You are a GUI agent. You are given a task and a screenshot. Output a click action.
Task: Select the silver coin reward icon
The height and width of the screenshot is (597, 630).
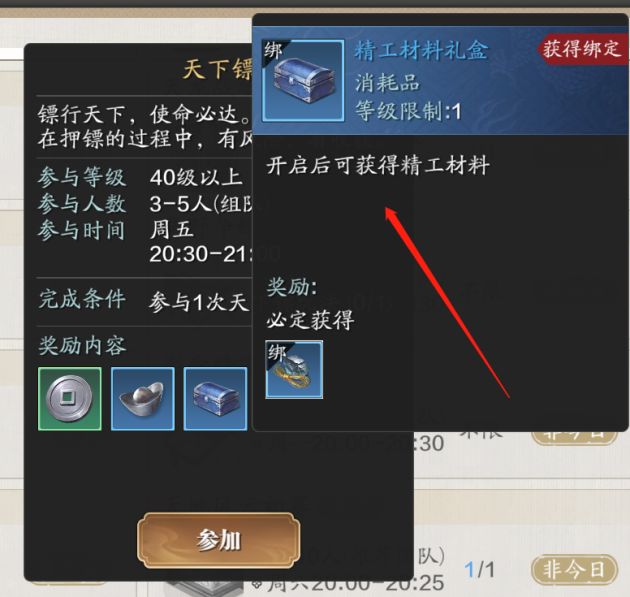coord(70,399)
